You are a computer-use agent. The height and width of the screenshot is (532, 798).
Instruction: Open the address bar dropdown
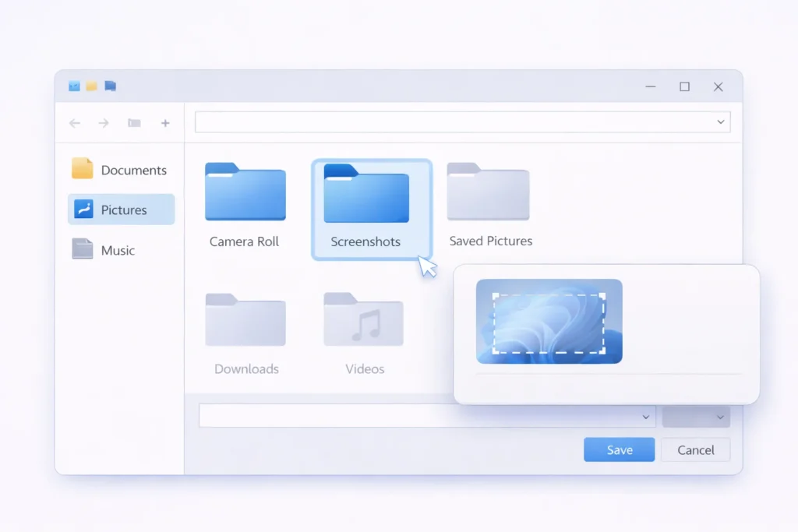(721, 122)
